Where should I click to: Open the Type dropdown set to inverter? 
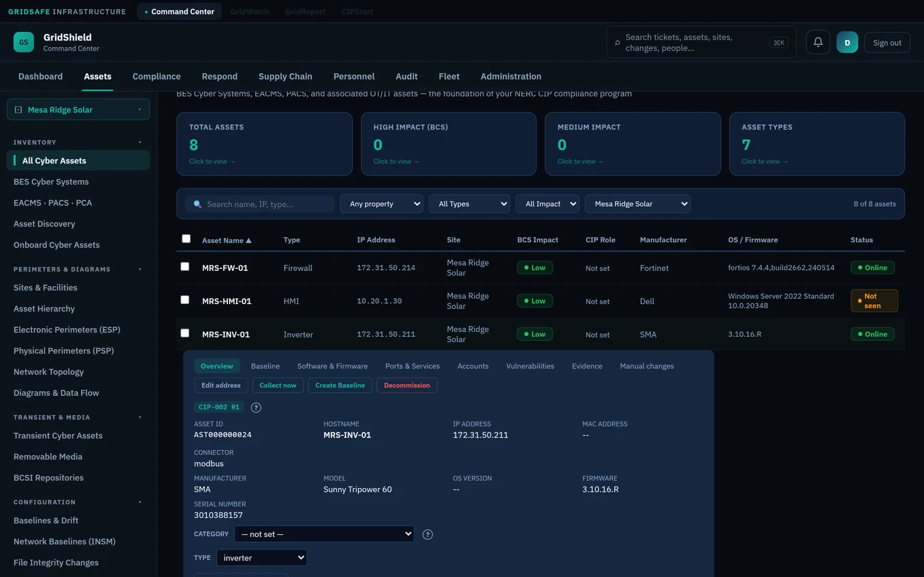point(262,558)
